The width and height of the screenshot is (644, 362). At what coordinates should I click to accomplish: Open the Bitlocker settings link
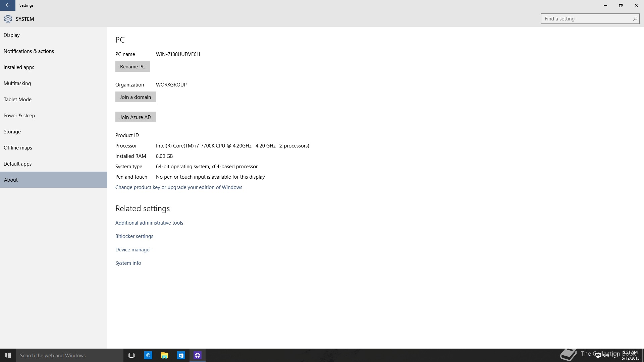134,236
